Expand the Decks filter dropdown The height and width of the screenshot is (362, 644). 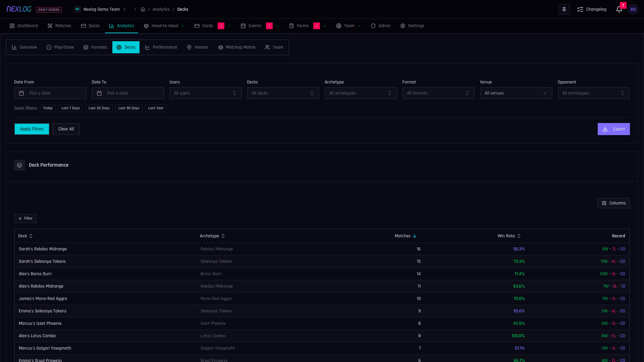tap(283, 93)
